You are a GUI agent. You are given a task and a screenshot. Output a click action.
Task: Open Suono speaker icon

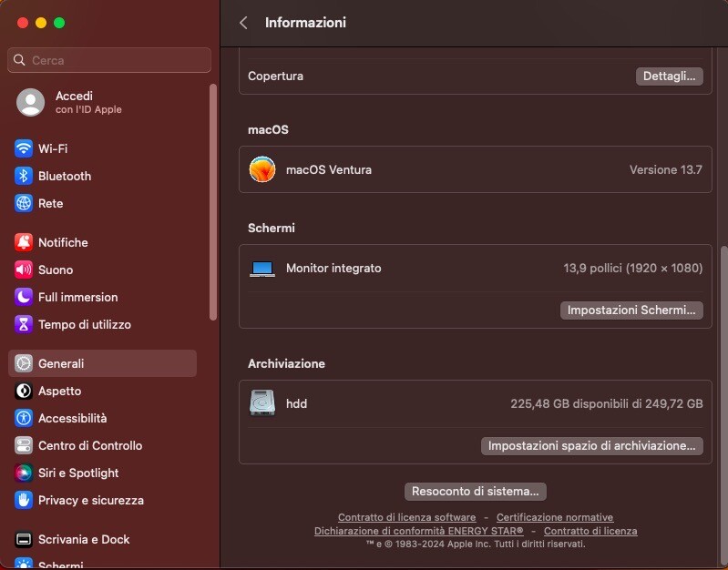(23, 270)
